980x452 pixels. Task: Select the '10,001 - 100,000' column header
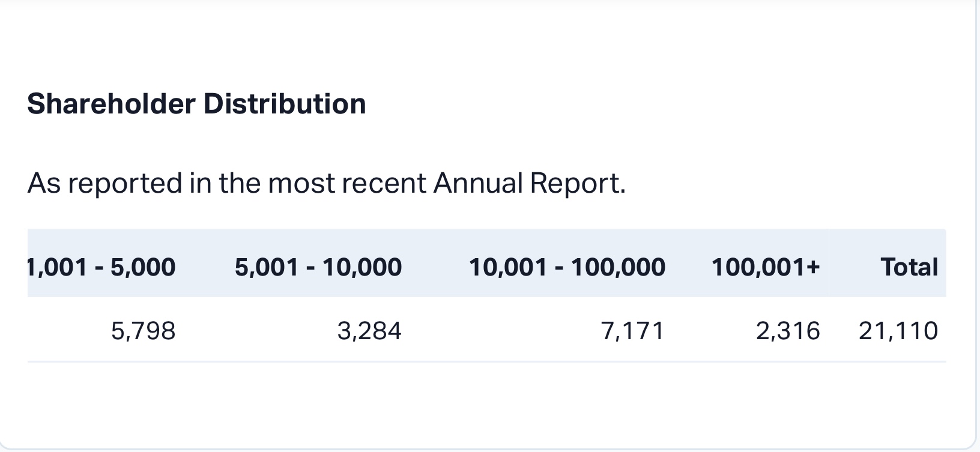coord(567,267)
